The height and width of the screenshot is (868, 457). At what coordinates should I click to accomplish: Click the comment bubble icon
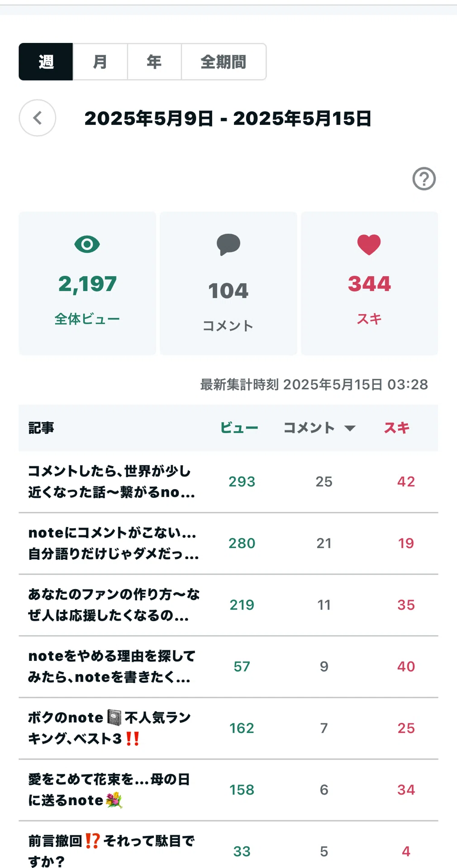(228, 245)
